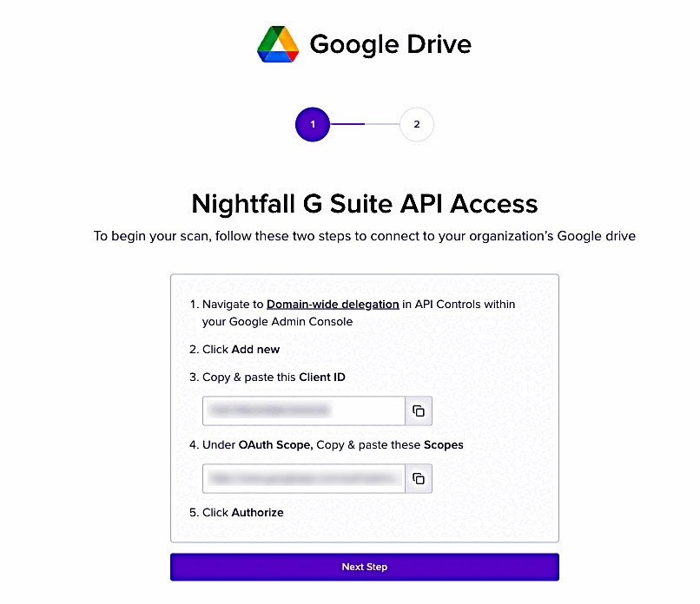
Task: Jump to the step 2 circle indicator
Action: [417, 124]
